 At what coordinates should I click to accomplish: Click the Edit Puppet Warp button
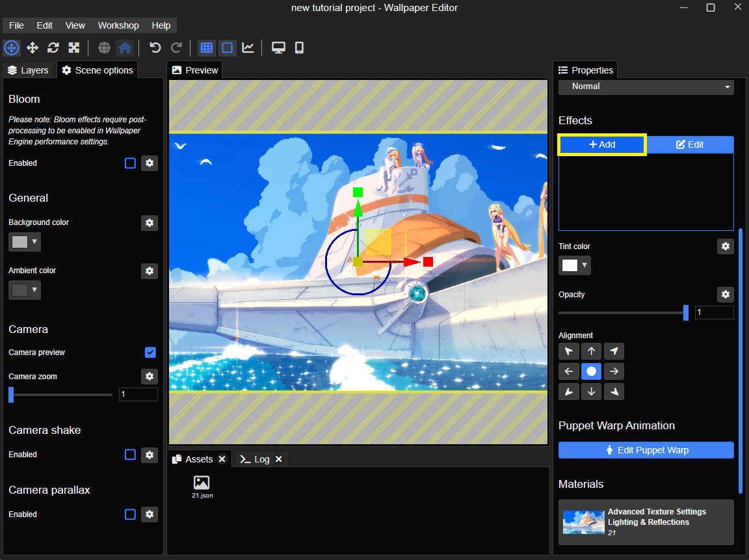pyautogui.click(x=646, y=450)
